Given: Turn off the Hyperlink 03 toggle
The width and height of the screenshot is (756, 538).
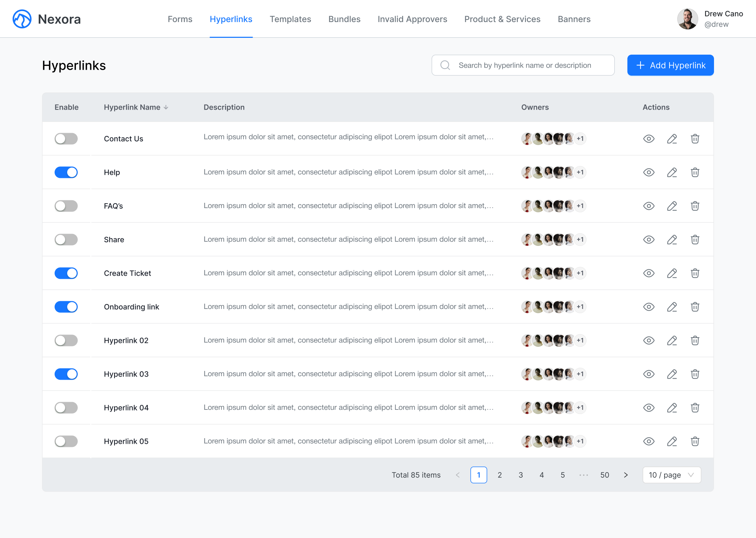Looking at the screenshot, I should coord(66,374).
